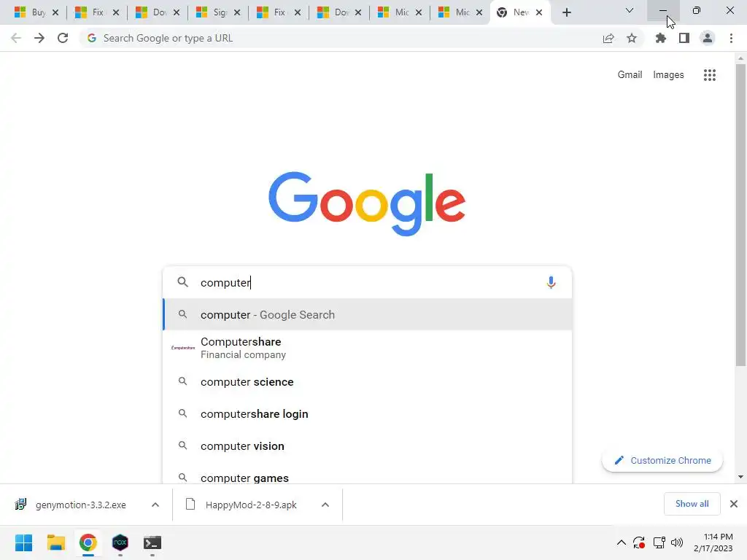The width and height of the screenshot is (747, 560).
Task: Close the 'Sig' tab
Action: click(237, 12)
